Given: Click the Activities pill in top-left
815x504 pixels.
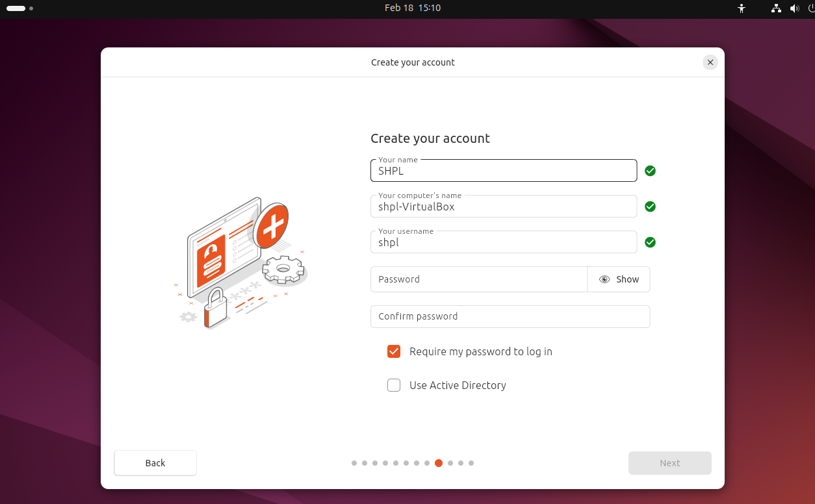Looking at the screenshot, I should pyautogui.click(x=19, y=8).
